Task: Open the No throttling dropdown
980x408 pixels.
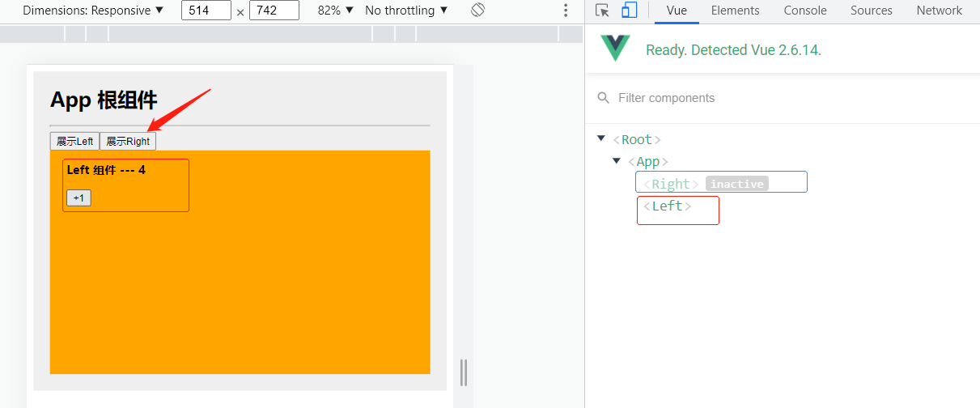Action: 406,11
